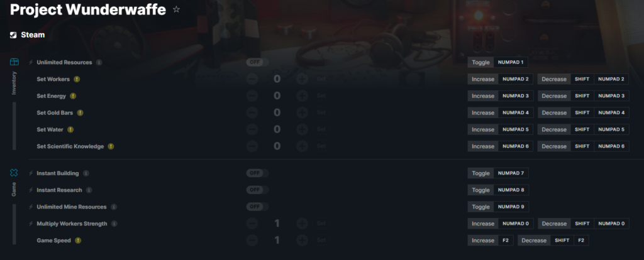Turn on Unlimited Mine Resources switch
The image size is (644, 260).
click(x=257, y=207)
